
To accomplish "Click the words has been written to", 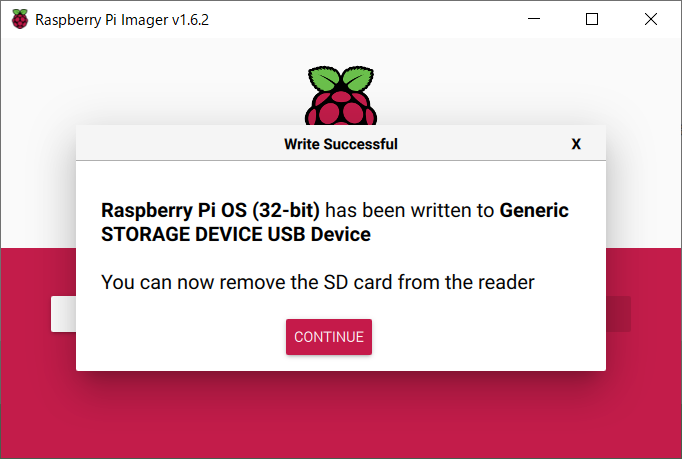I will pos(410,210).
